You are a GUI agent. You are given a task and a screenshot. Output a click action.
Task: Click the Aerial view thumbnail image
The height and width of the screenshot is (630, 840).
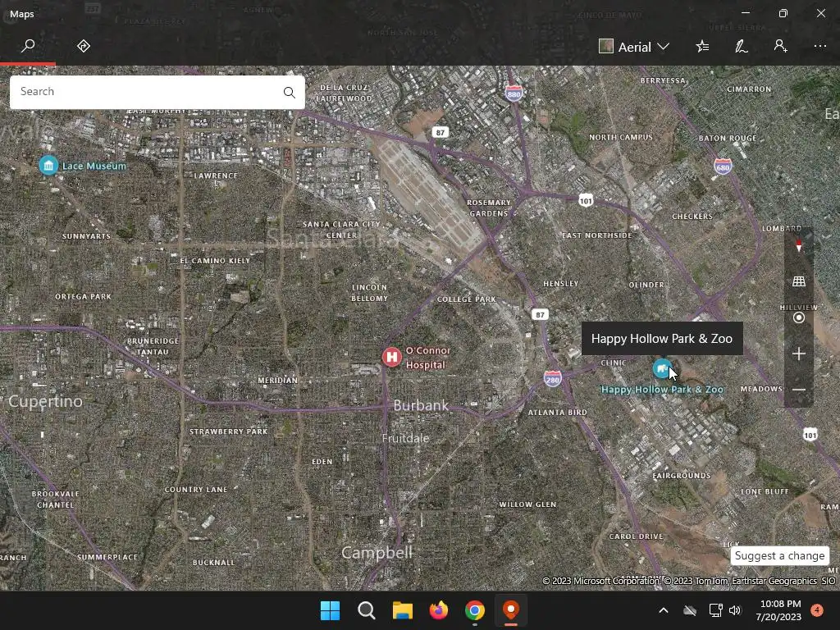pos(606,47)
